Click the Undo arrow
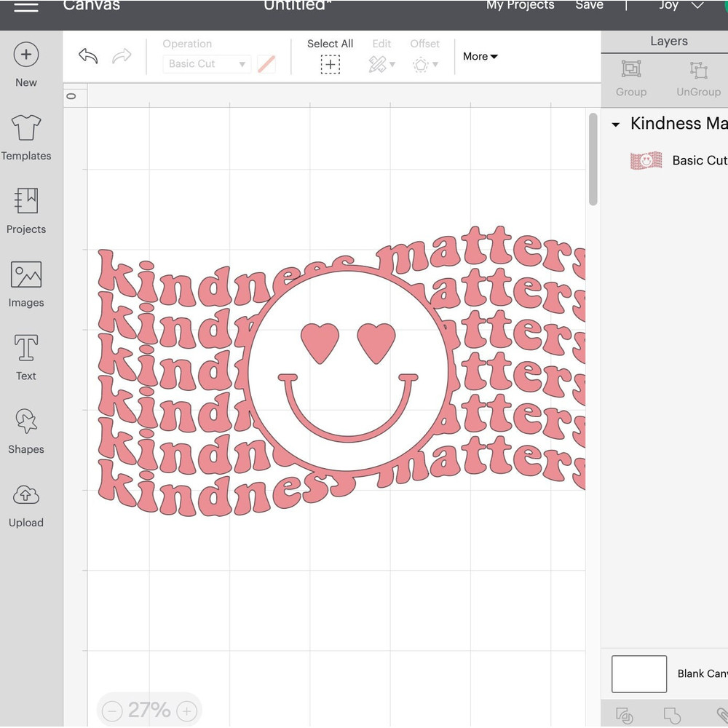 click(87, 56)
